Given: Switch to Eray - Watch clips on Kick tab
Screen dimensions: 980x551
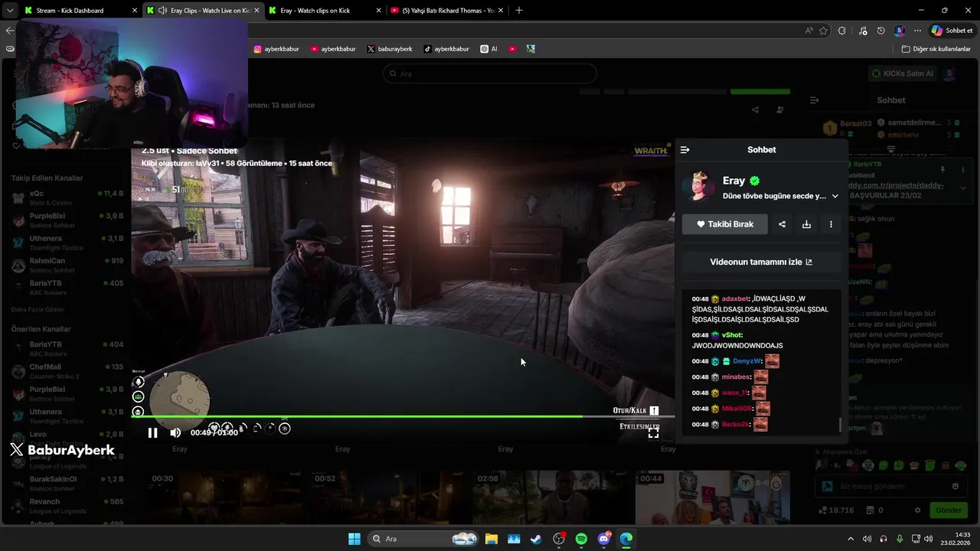Looking at the screenshot, I should click(x=325, y=11).
